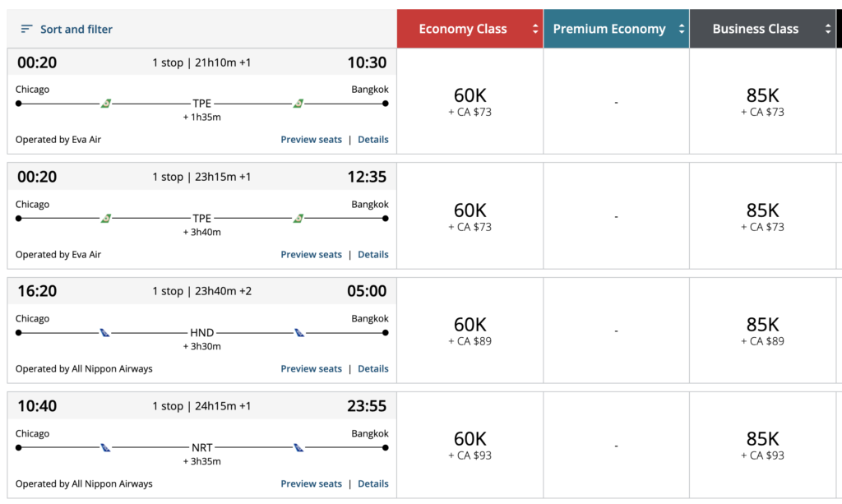View Details of the NRT All Nippon flight

(x=372, y=483)
